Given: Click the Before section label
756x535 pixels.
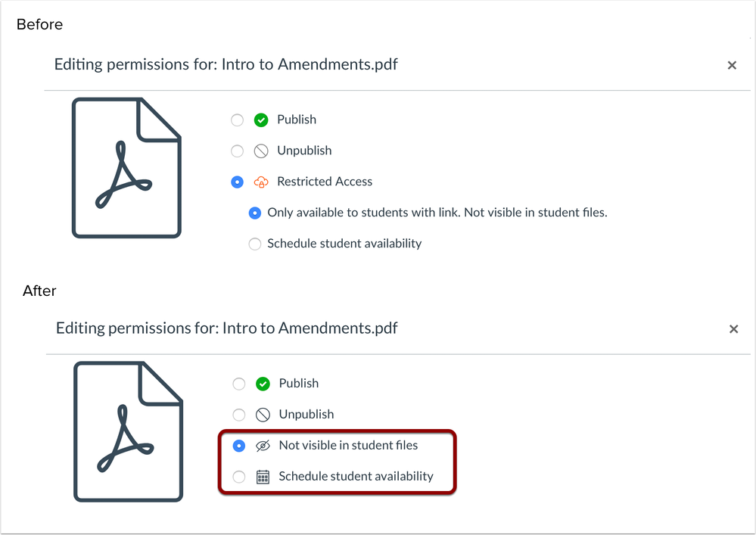Looking at the screenshot, I should click(39, 24).
